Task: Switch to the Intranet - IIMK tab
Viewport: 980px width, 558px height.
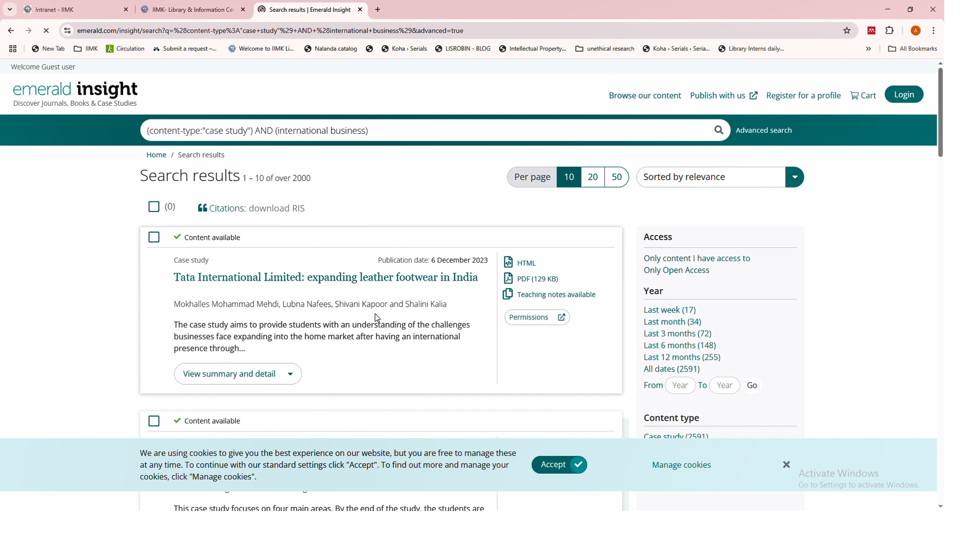Action: [x=72, y=10]
